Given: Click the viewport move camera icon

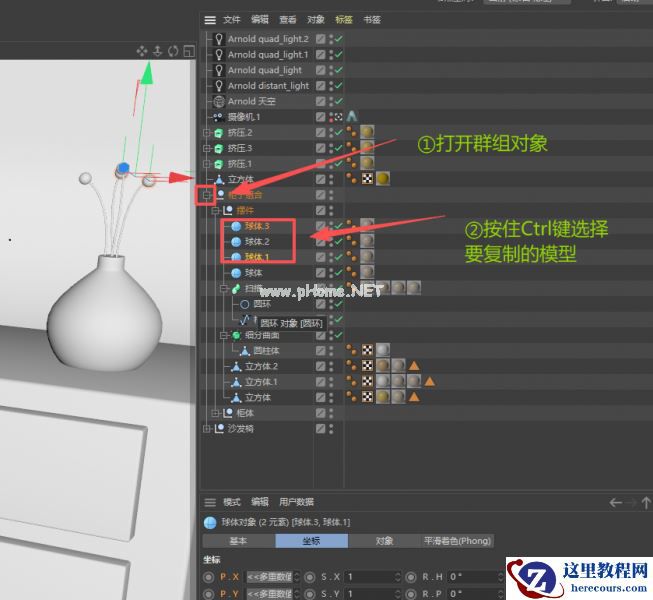Looking at the screenshot, I should coord(142,51).
